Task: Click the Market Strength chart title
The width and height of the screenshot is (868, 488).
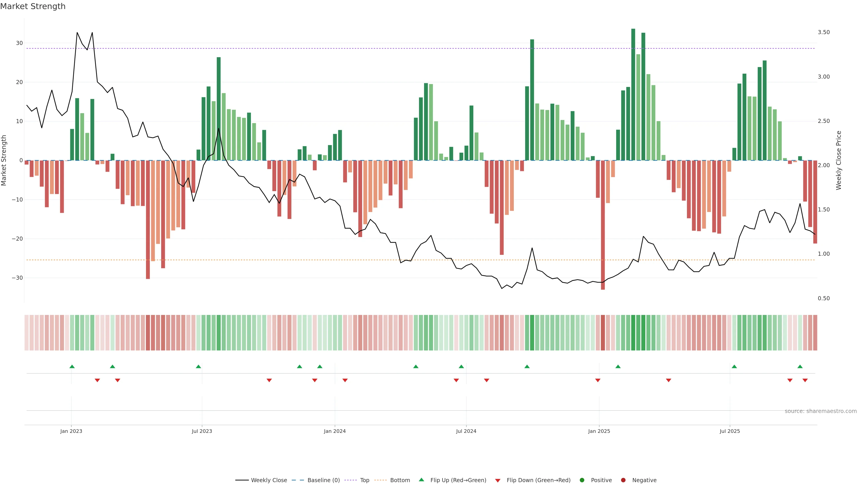Action: [33, 6]
